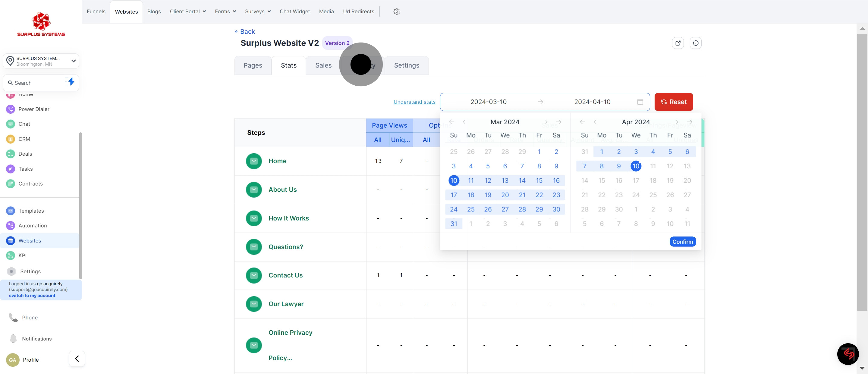Screen dimensions: 868x374
Task: Switch to the Pages tab
Action: click(x=253, y=65)
